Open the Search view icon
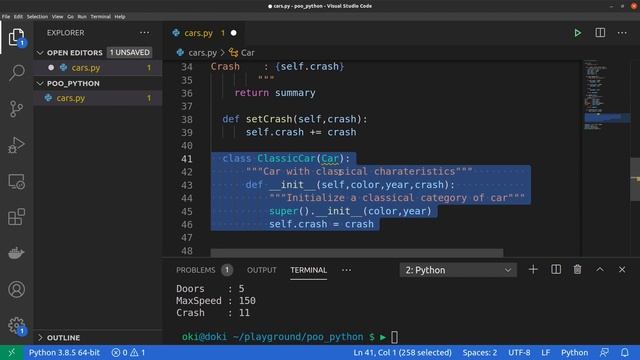The image size is (640, 360). pos(16,73)
